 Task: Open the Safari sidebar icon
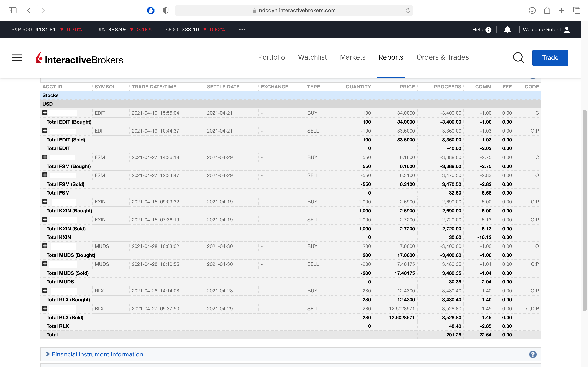pyautogui.click(x=12, y=10)
